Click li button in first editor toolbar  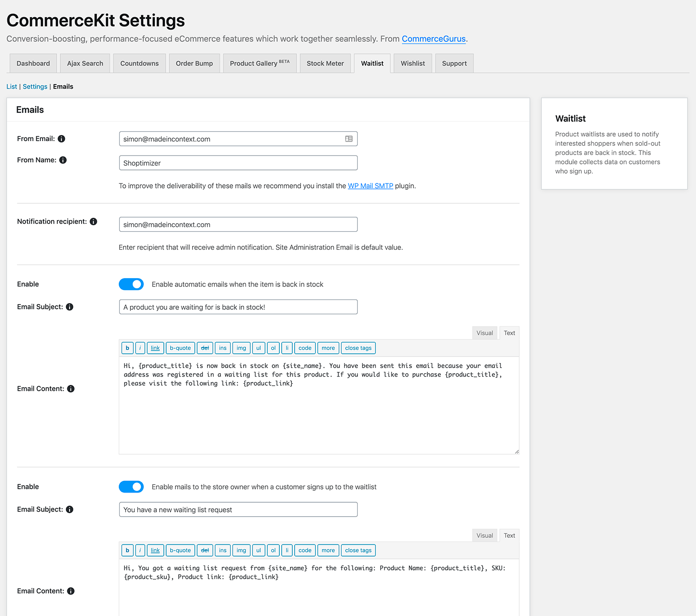pyautogui.click(x=287, y=348)
